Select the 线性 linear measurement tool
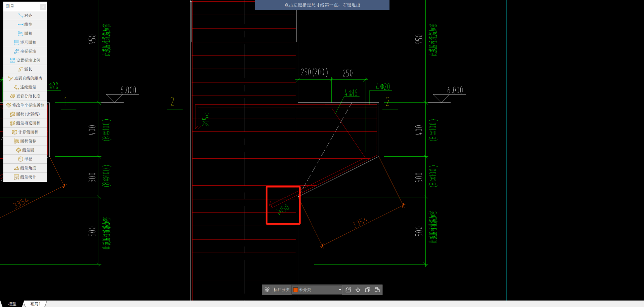The width and height of the screenshot is (644, 307). coord(25,25)
